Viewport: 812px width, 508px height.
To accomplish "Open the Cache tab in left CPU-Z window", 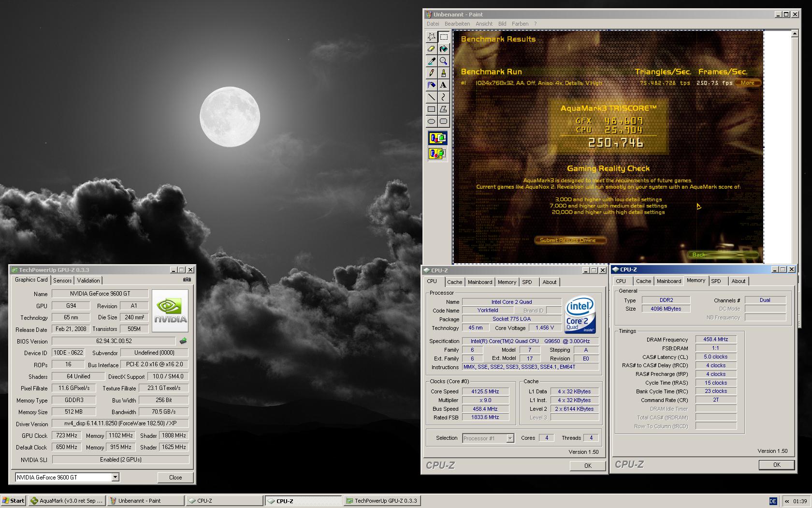I will 454,282.
